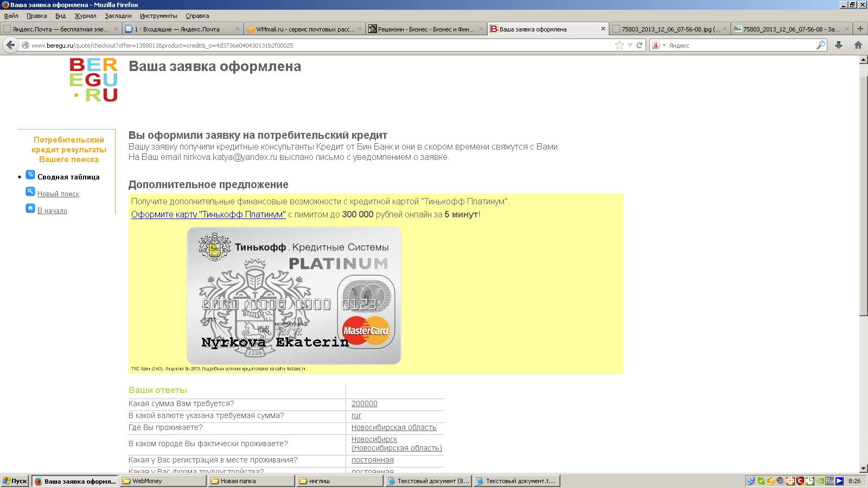Switch to the 75803 jpg image tab
Viewport: 868px width, 488px height.
click(669, 29)
